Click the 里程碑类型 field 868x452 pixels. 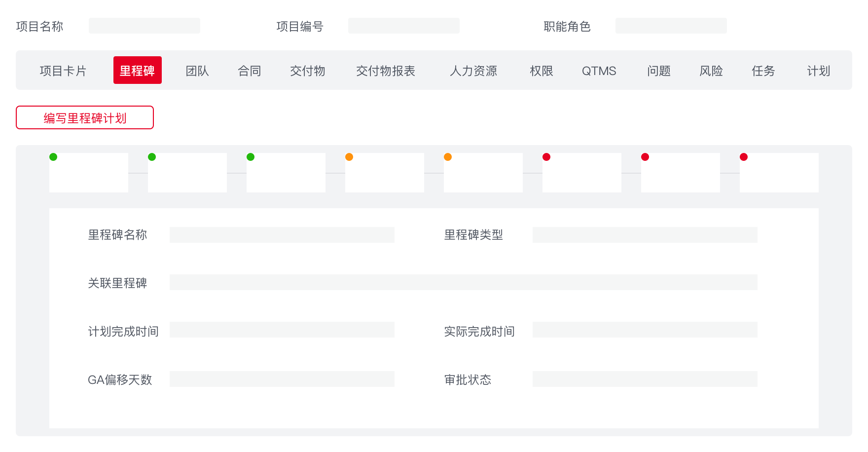tap(645, 235)
